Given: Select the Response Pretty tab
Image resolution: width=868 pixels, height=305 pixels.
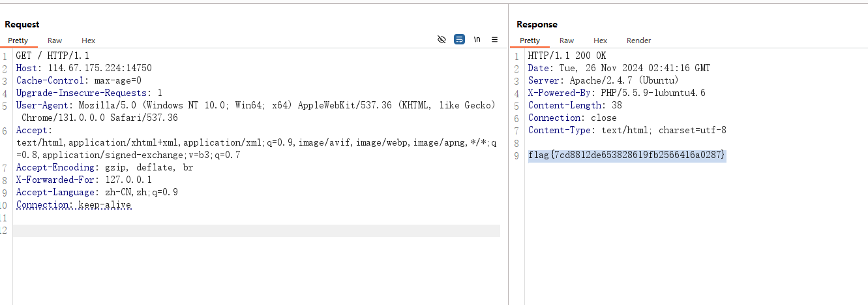Looking at the screenshot, I should (x=530, y=40).
